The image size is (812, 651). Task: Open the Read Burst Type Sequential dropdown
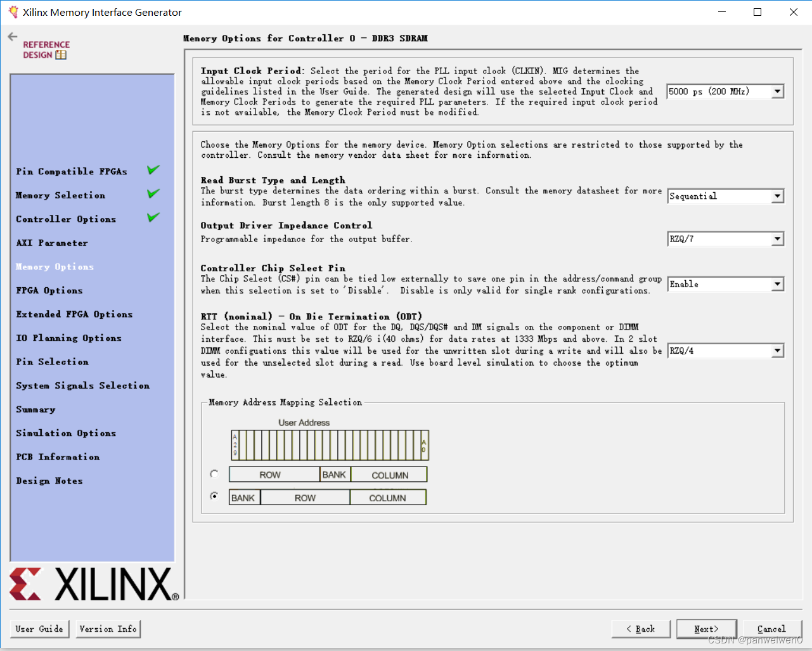[725, 197]
